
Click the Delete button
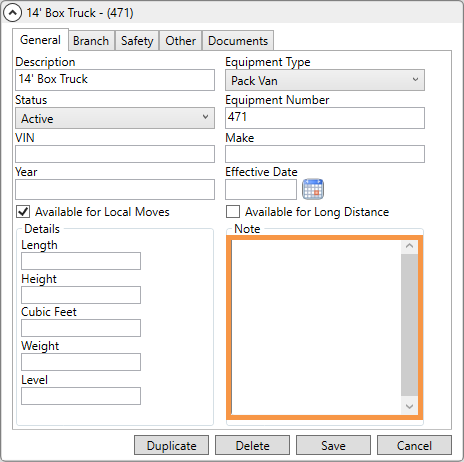click(252, 445)
